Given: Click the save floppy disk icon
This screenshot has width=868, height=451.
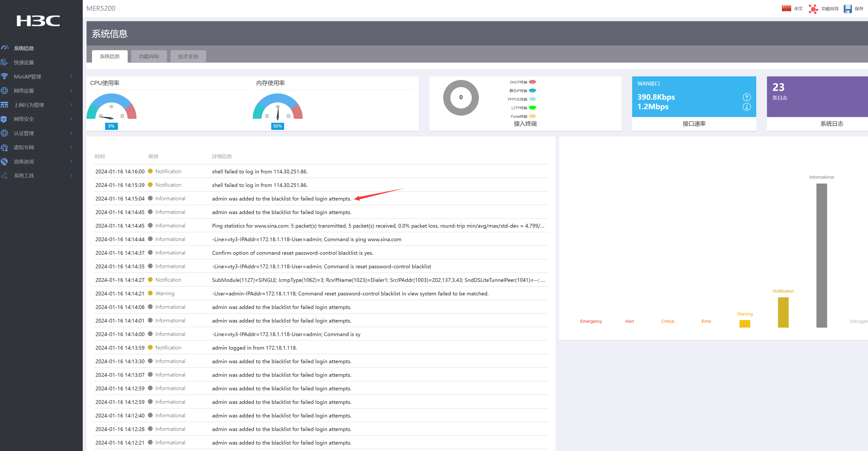Looking at the screenshot, I should pyautogui.click(x=848, y=9).
